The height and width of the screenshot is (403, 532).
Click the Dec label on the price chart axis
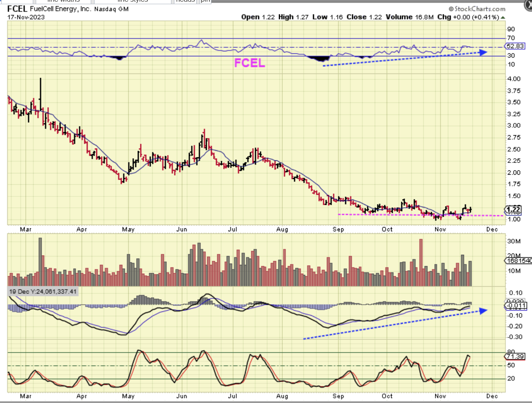coord(492,230)
